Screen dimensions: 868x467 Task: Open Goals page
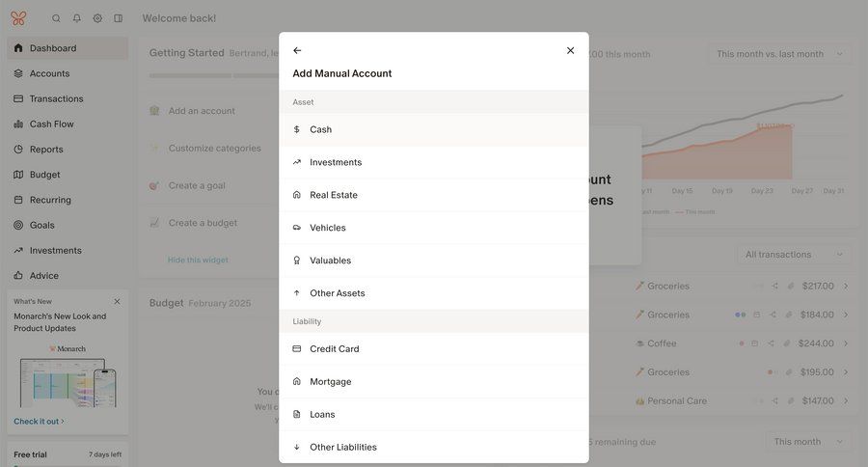point(68,226)
